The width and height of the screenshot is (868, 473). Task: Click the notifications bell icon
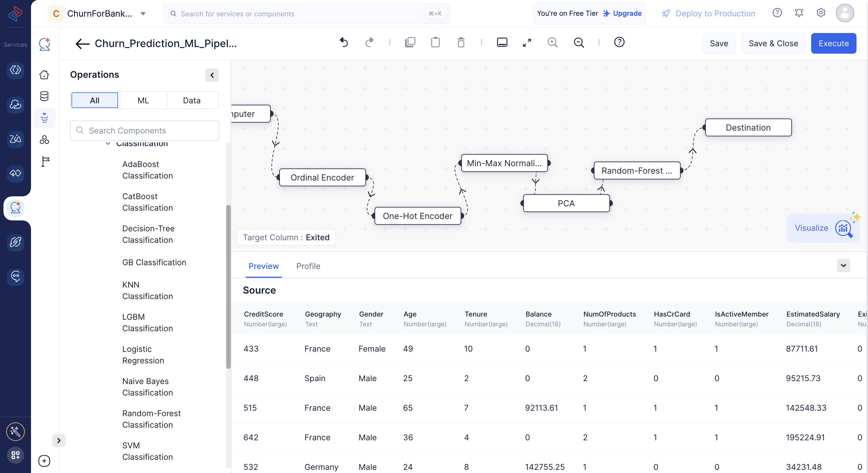799,13
